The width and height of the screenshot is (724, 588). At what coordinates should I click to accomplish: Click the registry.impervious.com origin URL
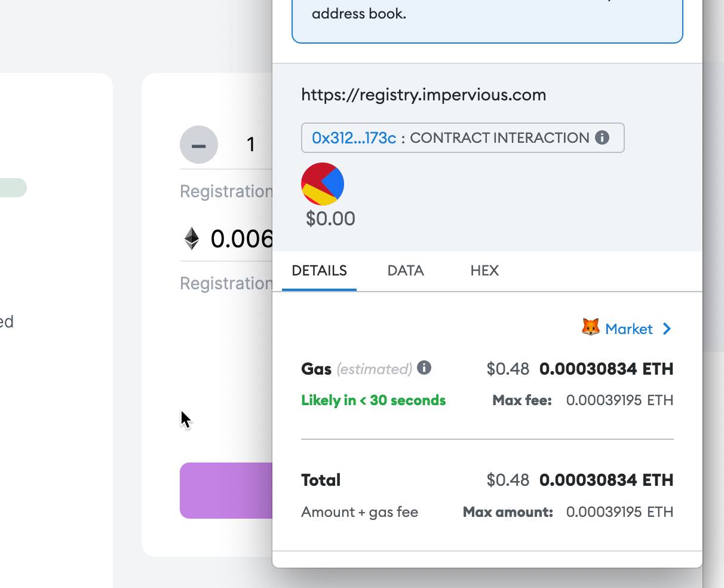coord(424,95)
